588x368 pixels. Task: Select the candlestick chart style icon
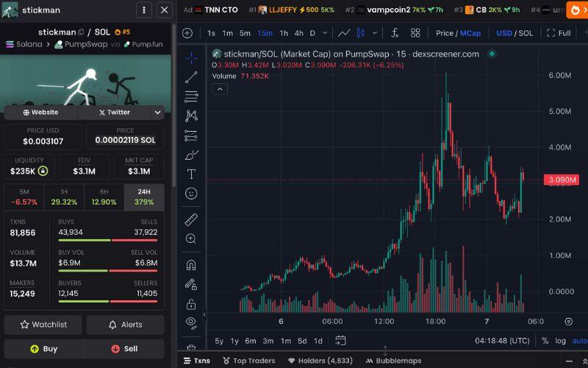tap(360, 33)
